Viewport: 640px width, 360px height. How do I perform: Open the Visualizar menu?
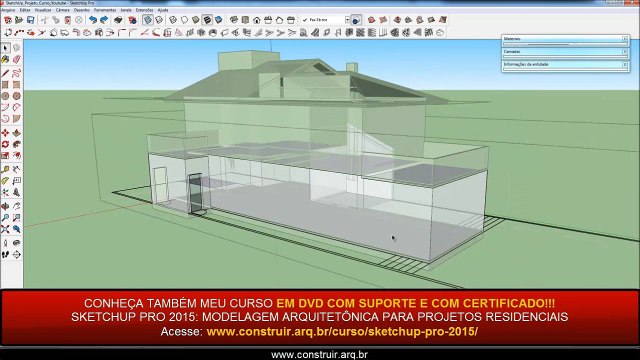click(x=43, y=10)
